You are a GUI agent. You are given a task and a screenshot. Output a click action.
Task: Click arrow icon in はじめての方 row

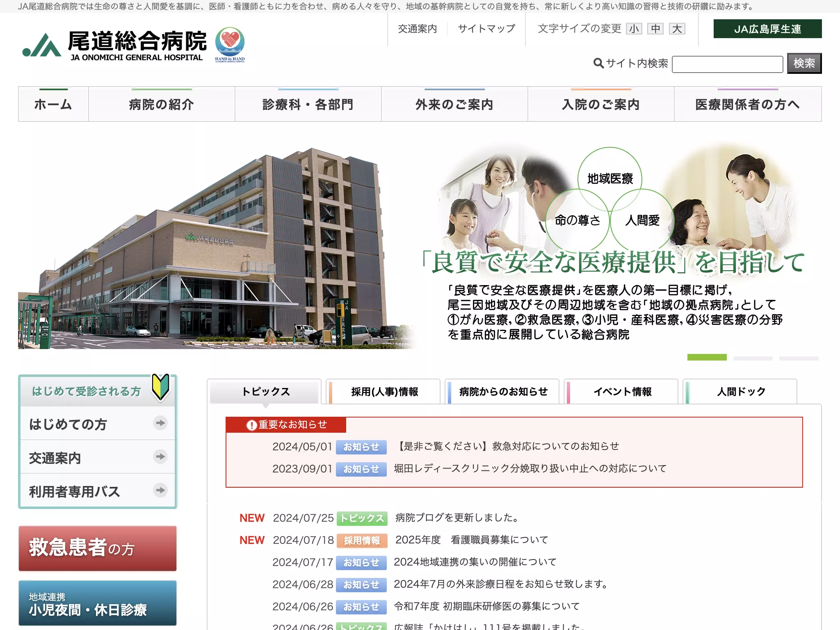click(160, 422)
